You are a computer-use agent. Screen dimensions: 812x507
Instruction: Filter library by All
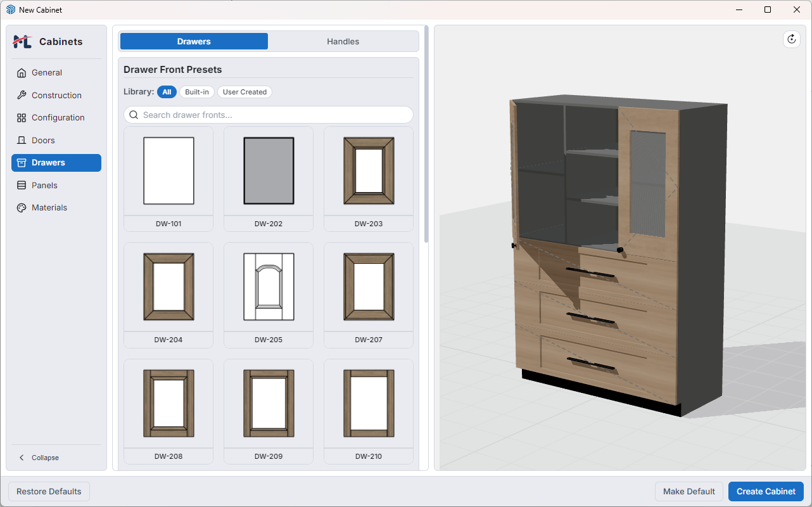pyautogui.click(x=167, y=92)
